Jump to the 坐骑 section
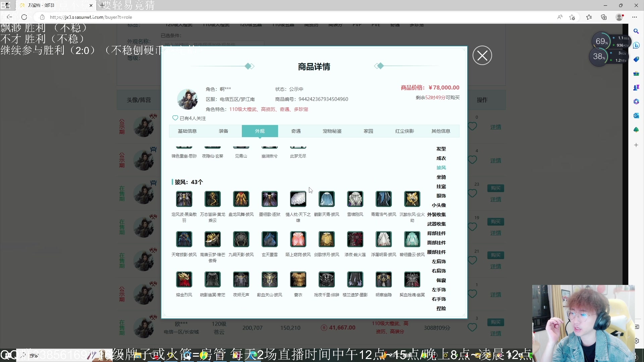 [441, 177]
